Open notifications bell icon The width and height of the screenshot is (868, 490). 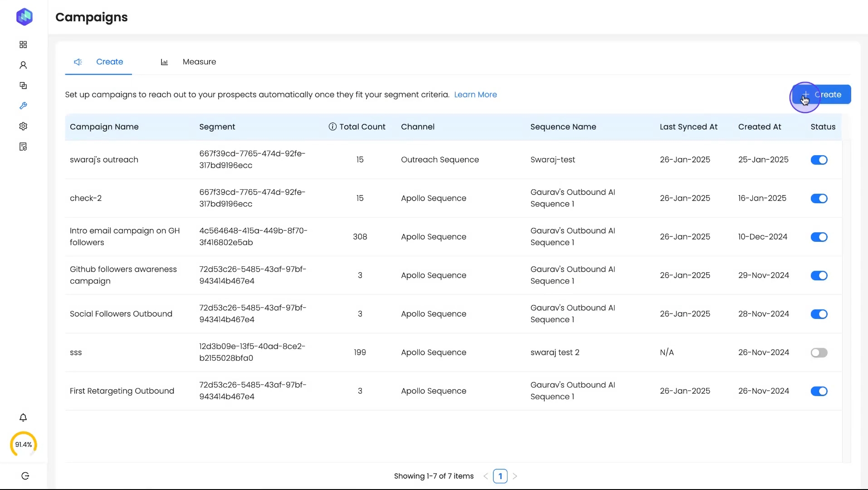[x=23, y=417]
